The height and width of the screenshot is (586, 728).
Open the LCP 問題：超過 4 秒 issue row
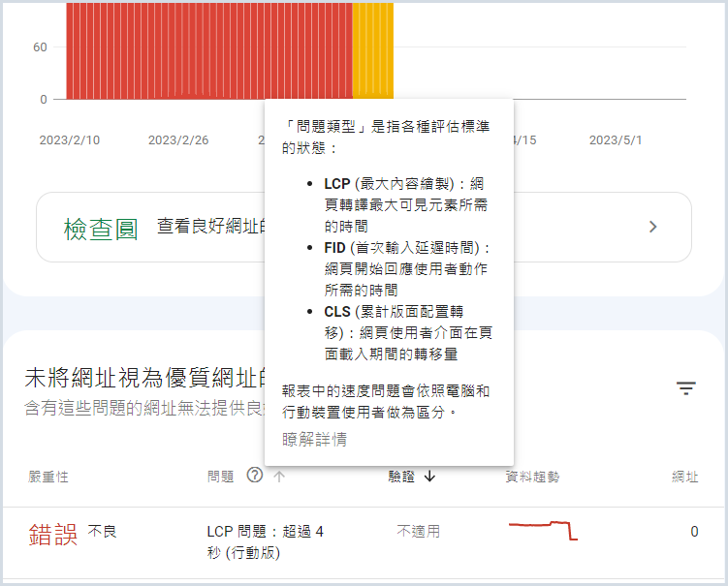[x=265, y=542]
